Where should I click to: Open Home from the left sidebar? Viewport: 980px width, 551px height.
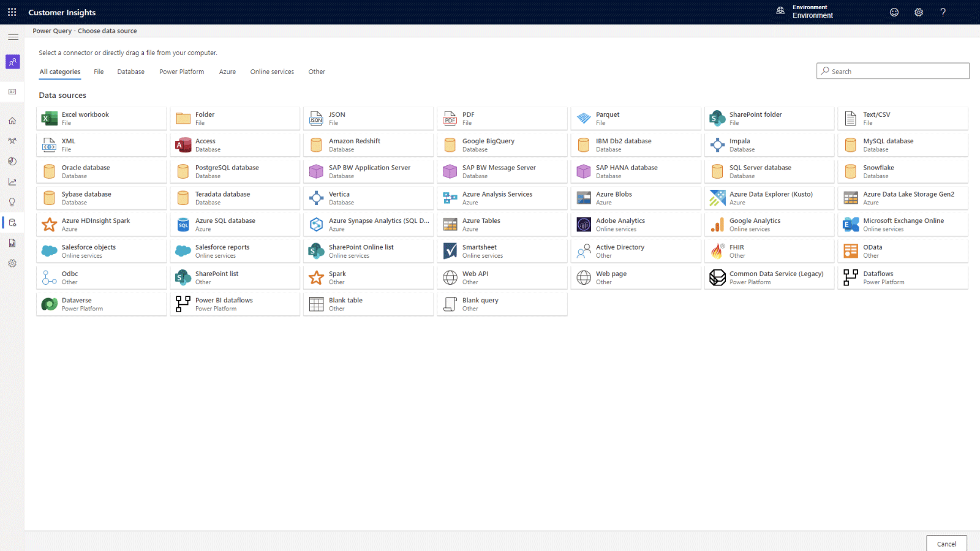[12, 121]
